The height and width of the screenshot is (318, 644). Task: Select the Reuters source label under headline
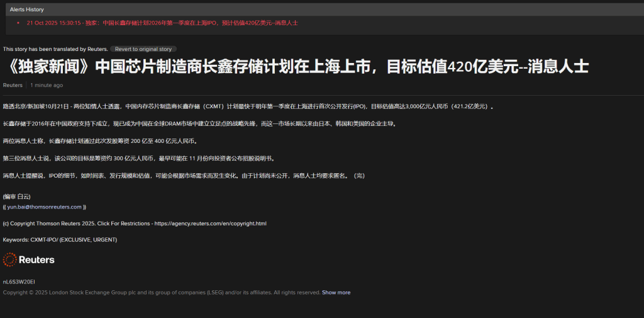pos(13,85)
